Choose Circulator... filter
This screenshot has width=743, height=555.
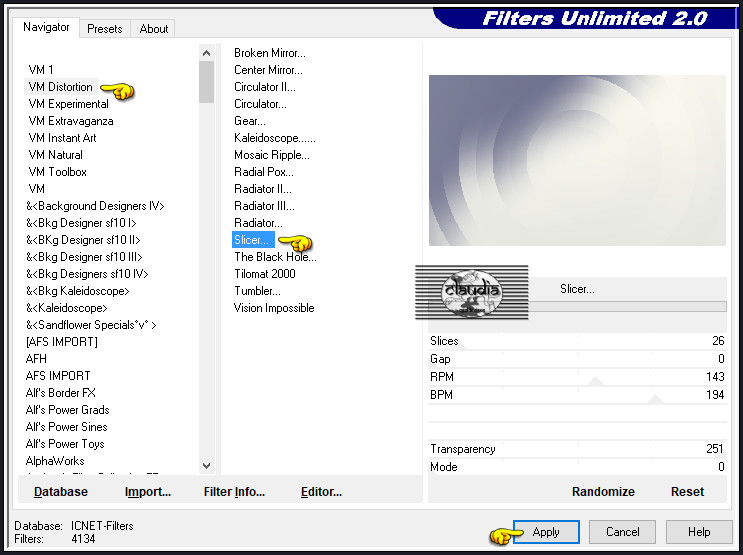[x=260, y=104]
